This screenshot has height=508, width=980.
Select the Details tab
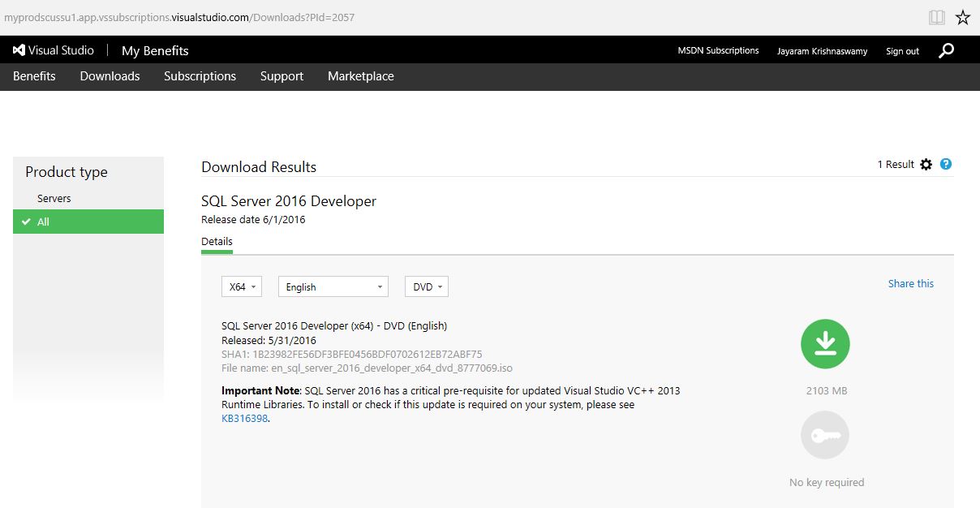tap(217, 242)
